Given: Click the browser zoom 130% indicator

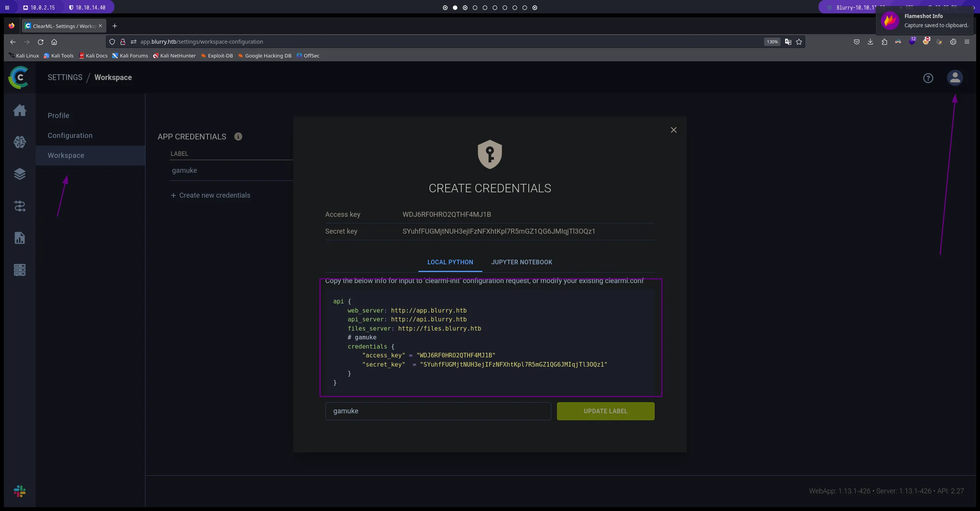Looking at the screenshot, I should (x=772, y=42).
